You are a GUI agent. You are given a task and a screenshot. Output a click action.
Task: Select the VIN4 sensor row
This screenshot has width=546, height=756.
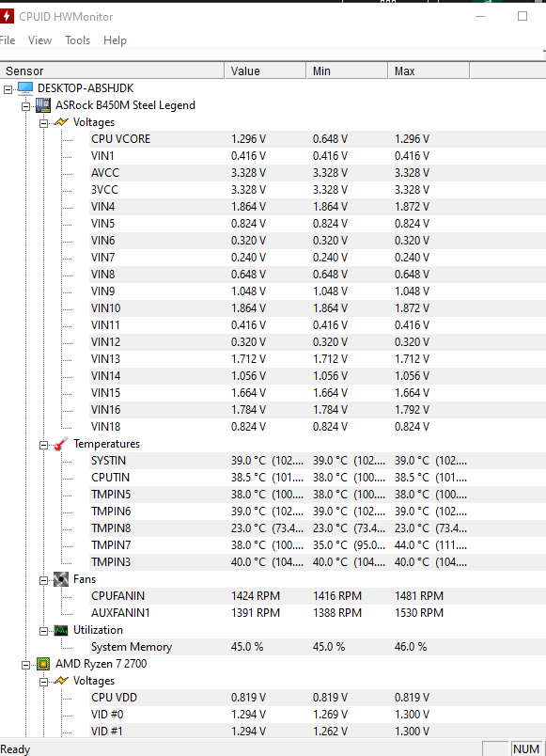pos(318,206)
